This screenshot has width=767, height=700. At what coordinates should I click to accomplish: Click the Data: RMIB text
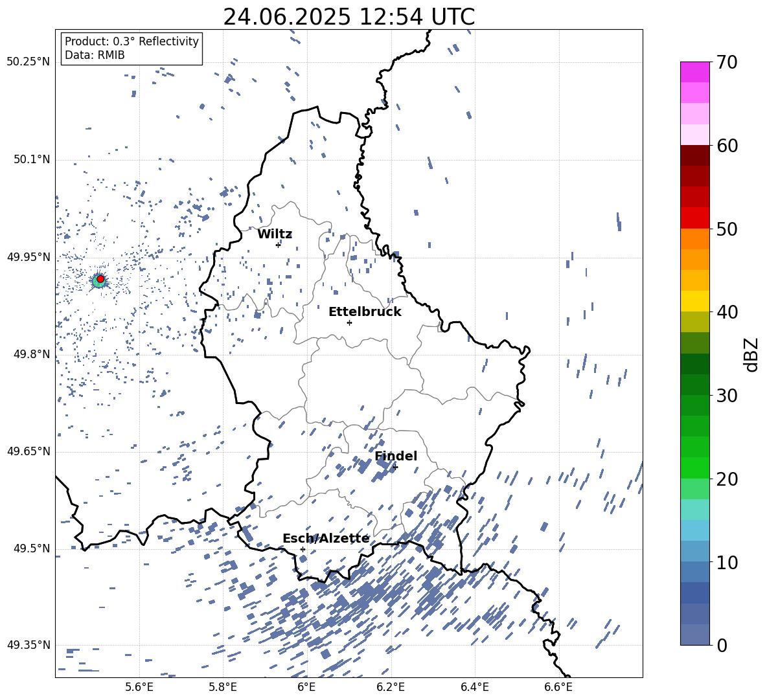click(95, 55)
